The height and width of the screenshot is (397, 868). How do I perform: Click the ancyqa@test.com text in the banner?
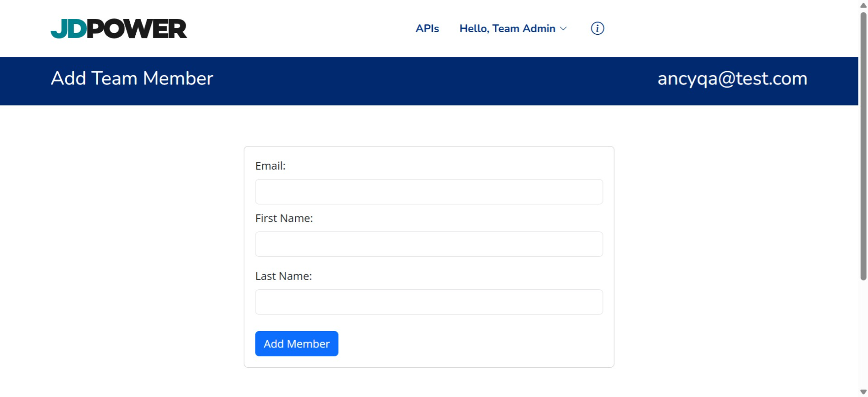(732, 78)
